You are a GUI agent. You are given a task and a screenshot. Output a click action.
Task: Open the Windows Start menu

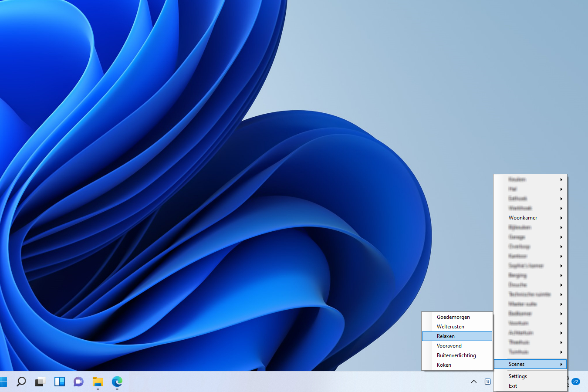(x=3, y=382)
